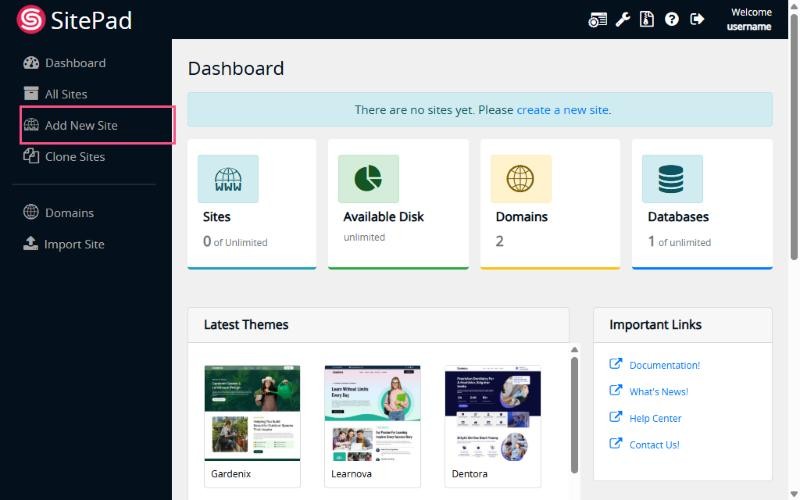This screenshot has height=500, width=800.
Task: Click the Add New Site globe icon
Action: 31,124
